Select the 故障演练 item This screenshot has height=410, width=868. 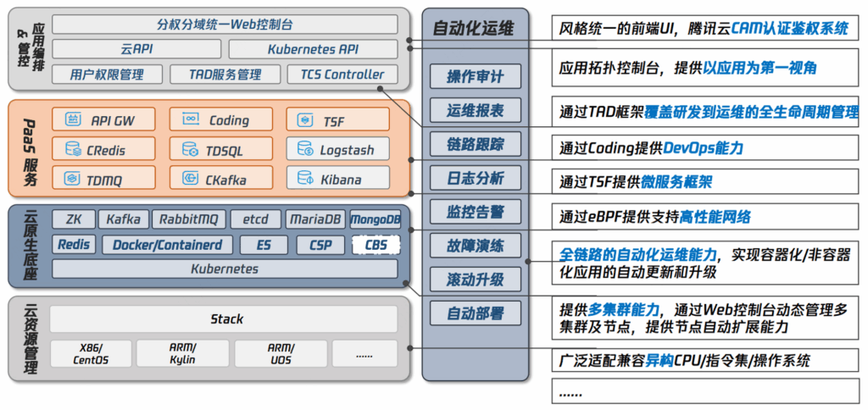point(476,245)
